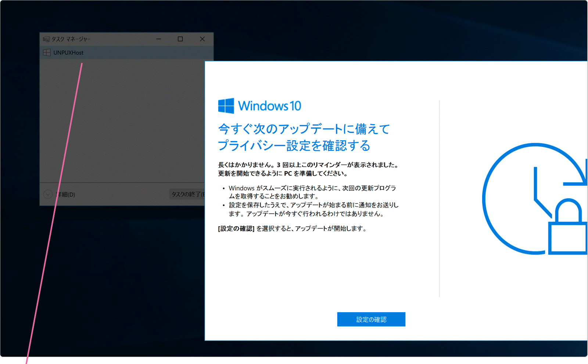Click the Windows 10 logo
The image size is (588, 364).
pos(259,106)
